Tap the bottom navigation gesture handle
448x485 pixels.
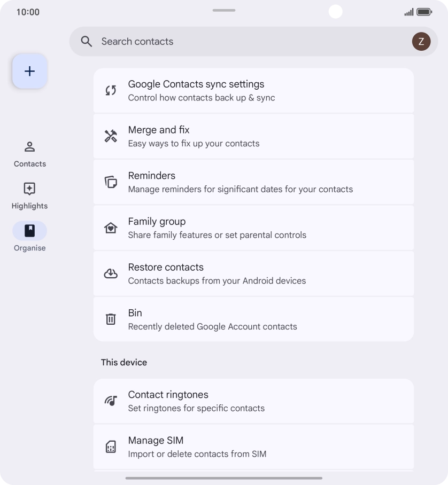point(223,478)
